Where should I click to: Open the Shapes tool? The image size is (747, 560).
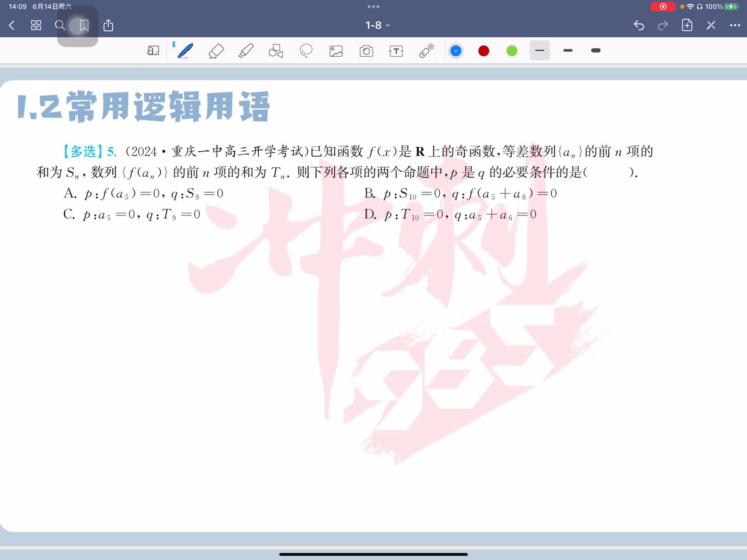click(276, 51)
